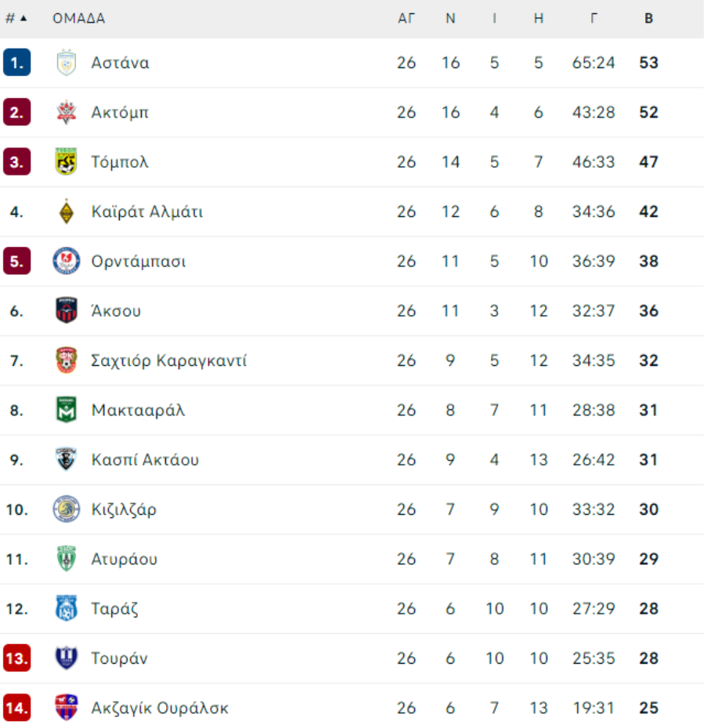Open the Κασπί Ακτάου team link

[145, 460]
